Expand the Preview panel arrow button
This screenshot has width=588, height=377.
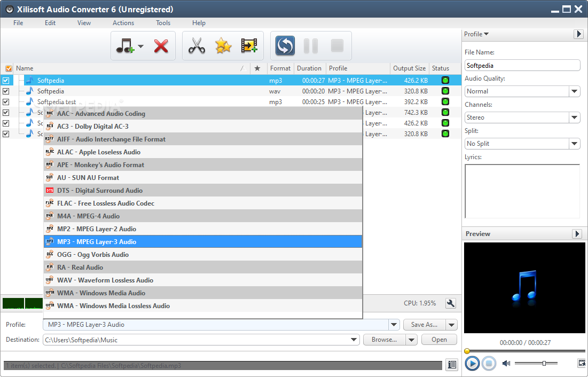point(577,234)
